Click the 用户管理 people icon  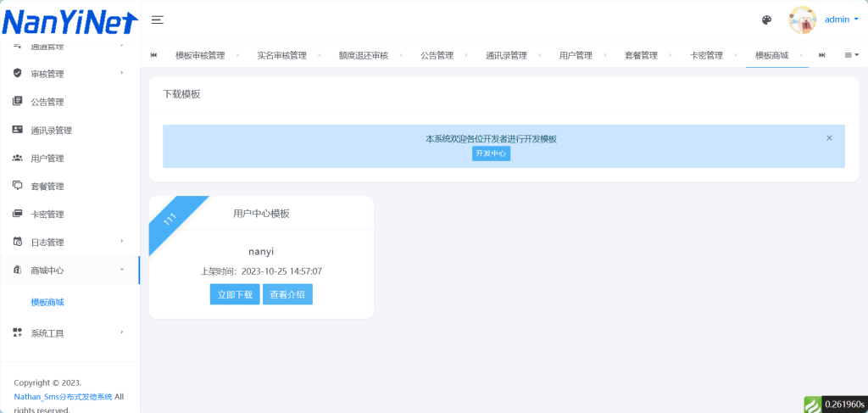pos(17,158)
